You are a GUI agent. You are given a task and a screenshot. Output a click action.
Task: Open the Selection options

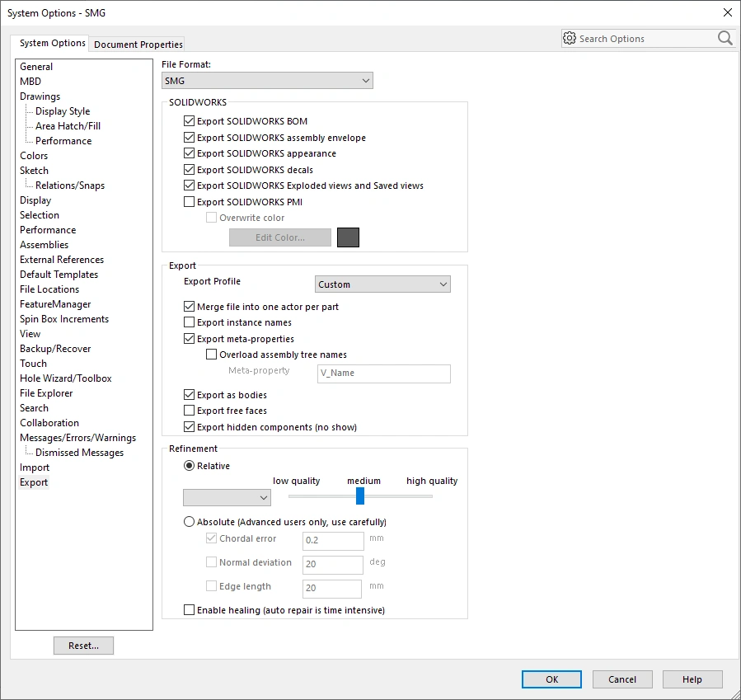pos(40,215)
